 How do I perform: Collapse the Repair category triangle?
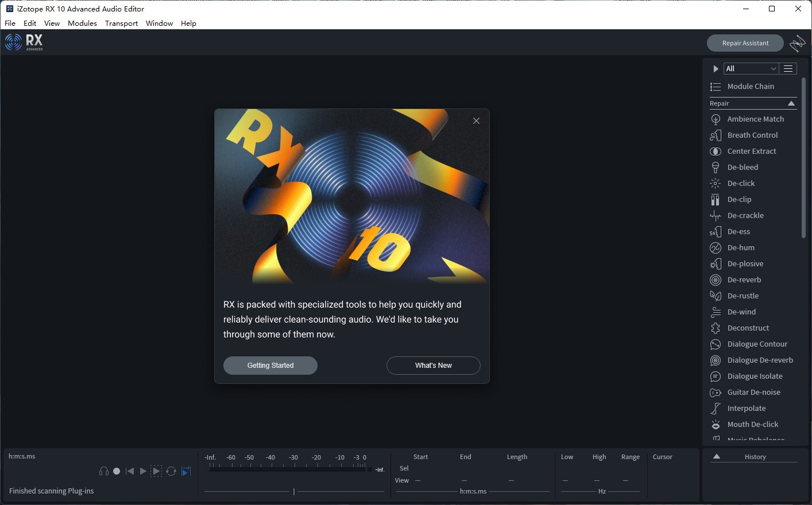click(x=791, y=104)
